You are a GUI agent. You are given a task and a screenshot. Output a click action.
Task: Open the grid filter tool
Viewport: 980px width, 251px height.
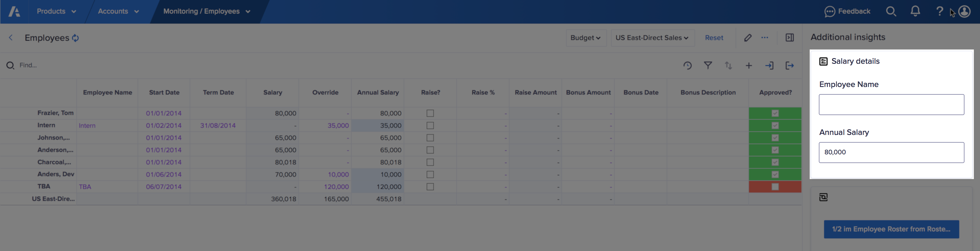708,65
